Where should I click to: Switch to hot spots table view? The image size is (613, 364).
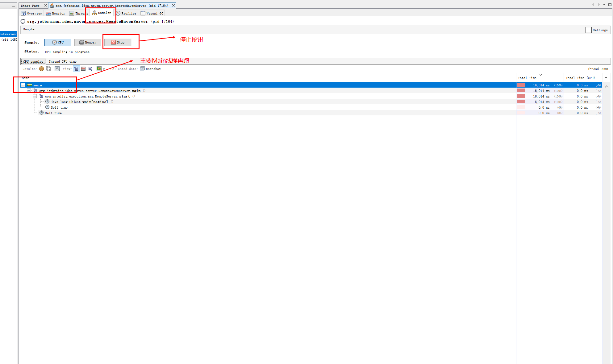83,69
